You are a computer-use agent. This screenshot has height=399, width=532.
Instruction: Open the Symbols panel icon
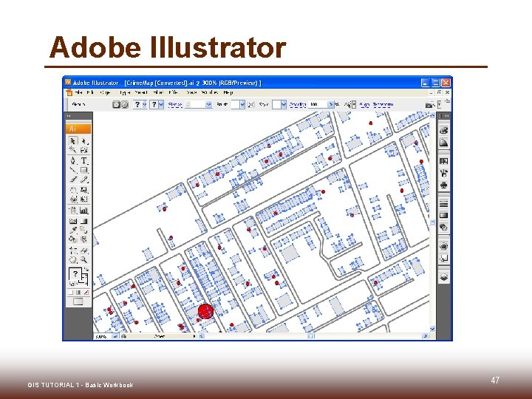click(443, 185)
